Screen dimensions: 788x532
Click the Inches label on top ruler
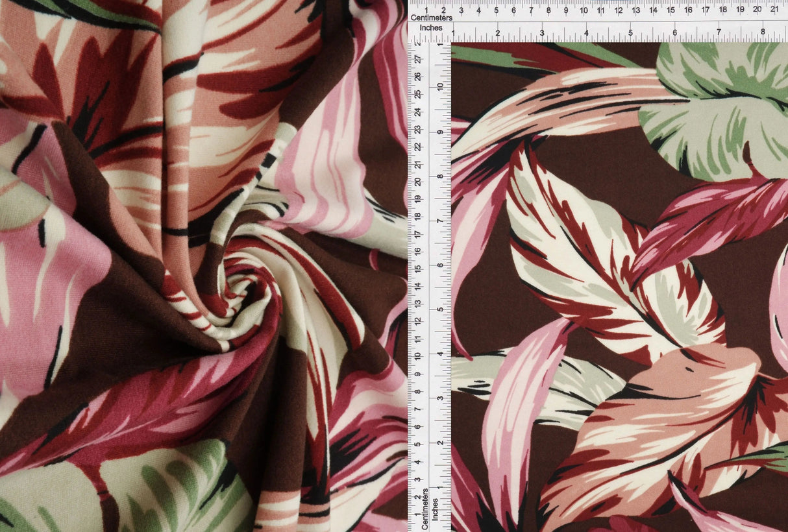point(430,29)
